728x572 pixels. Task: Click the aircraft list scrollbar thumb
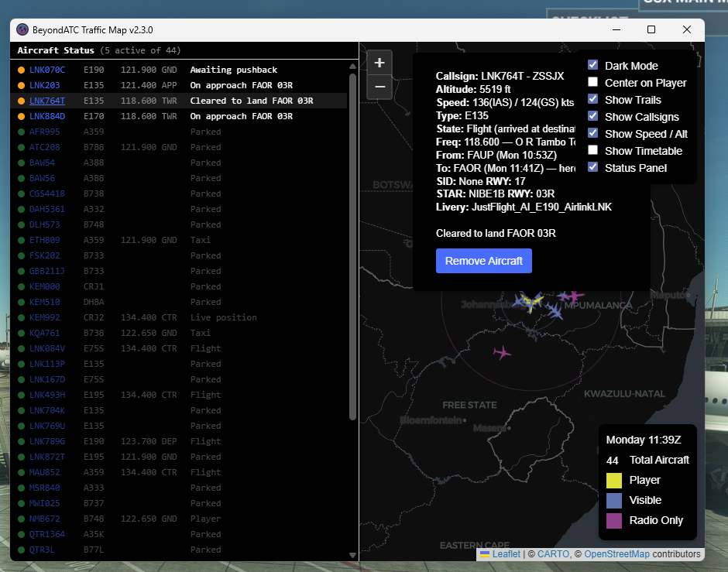(x=352, y=246)
